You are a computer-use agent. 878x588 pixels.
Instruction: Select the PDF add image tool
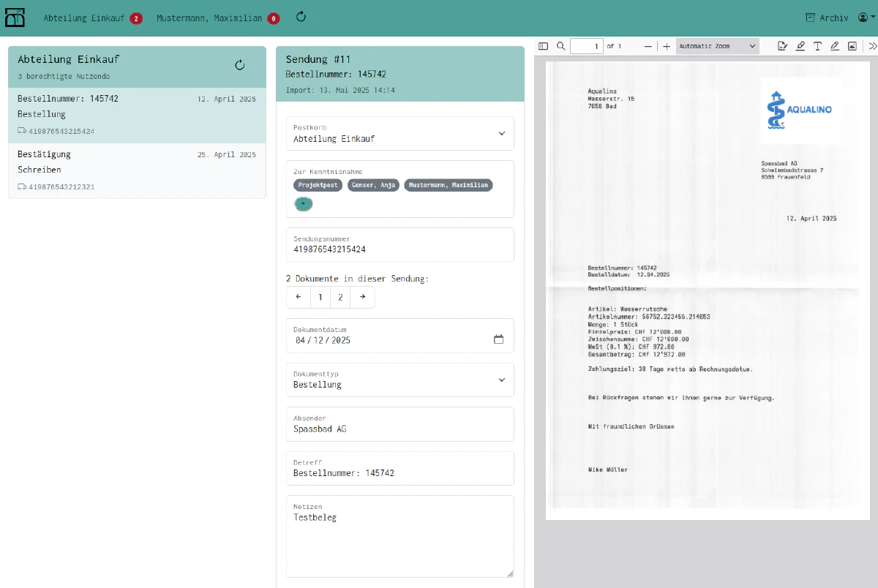[x=852, y=46]
